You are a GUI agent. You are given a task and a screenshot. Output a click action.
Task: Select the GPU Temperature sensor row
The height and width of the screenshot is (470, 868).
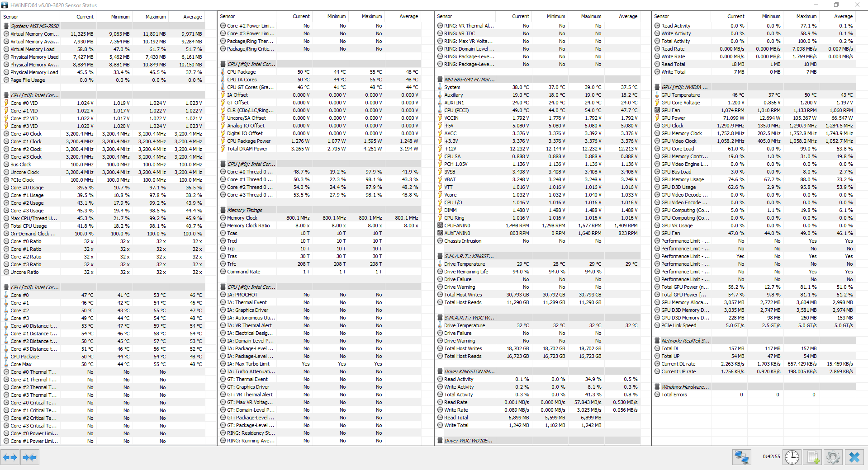pyautogui.click(x=680, y=95)
